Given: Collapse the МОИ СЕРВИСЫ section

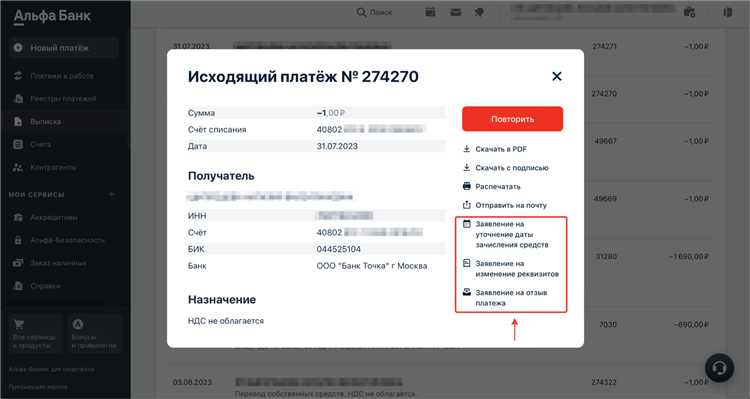Looking at the screenshot, I should click(111, 194).
